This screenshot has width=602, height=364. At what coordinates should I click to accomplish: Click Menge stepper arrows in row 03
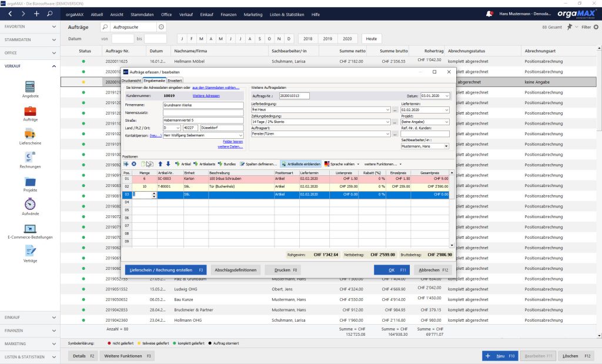154,195
